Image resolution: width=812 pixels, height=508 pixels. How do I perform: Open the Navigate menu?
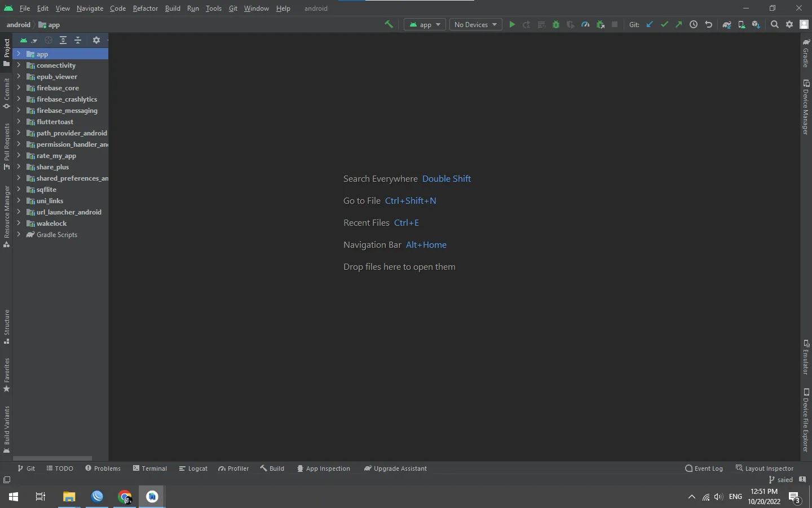pos(90,8)
